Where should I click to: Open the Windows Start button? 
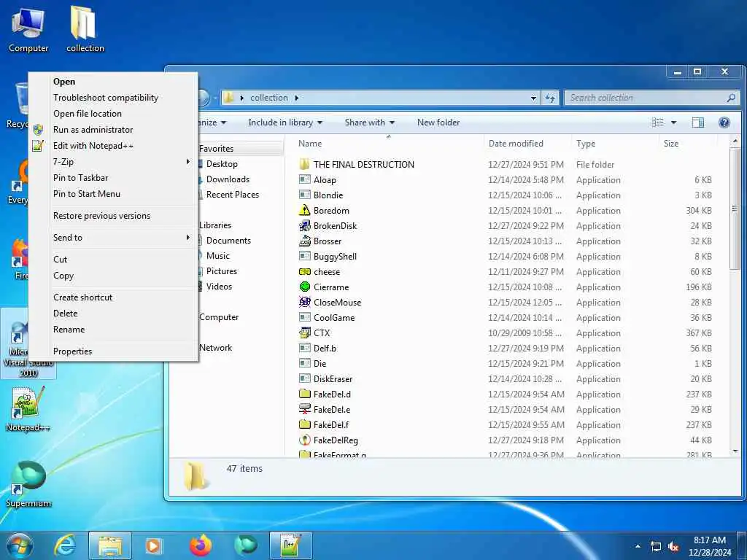pos(19,545)
